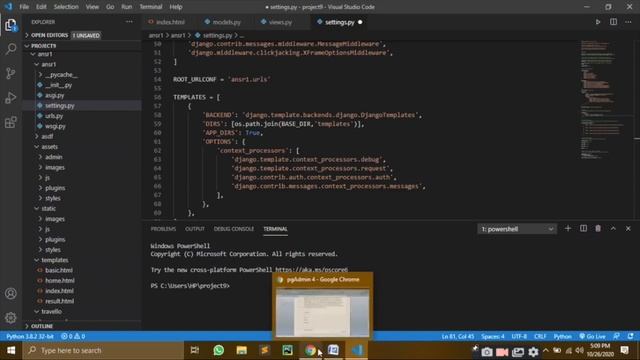Viewport: 640px width, 360px height.
Task: Open Explorer panel More Actions ellipsis
Action: pos(129,22)
